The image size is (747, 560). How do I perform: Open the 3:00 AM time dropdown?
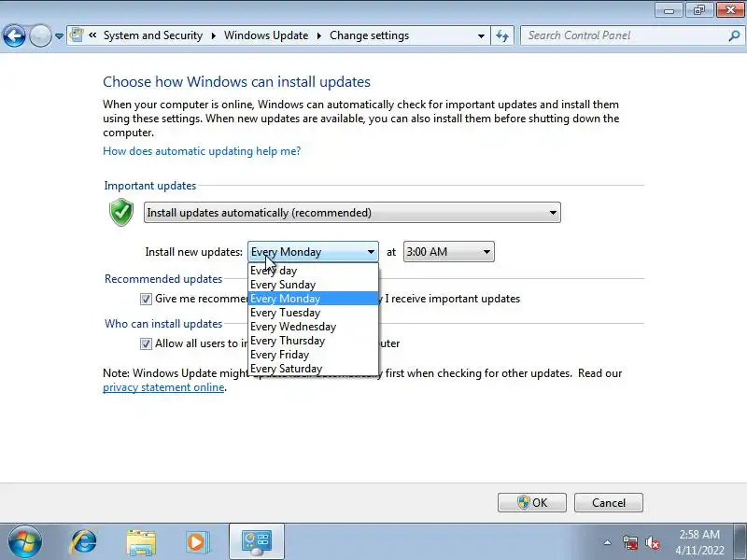coord(449,251)
